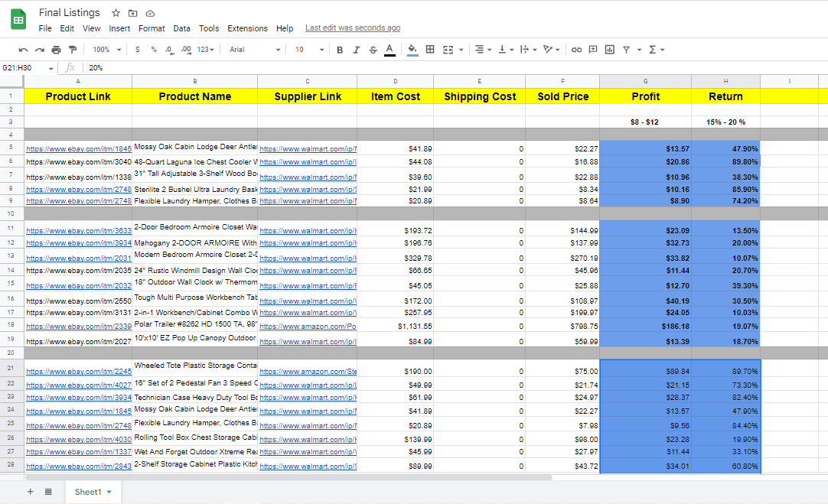Toggle strikethrough formatting
828x504 pixels.
tap(373, 50)
